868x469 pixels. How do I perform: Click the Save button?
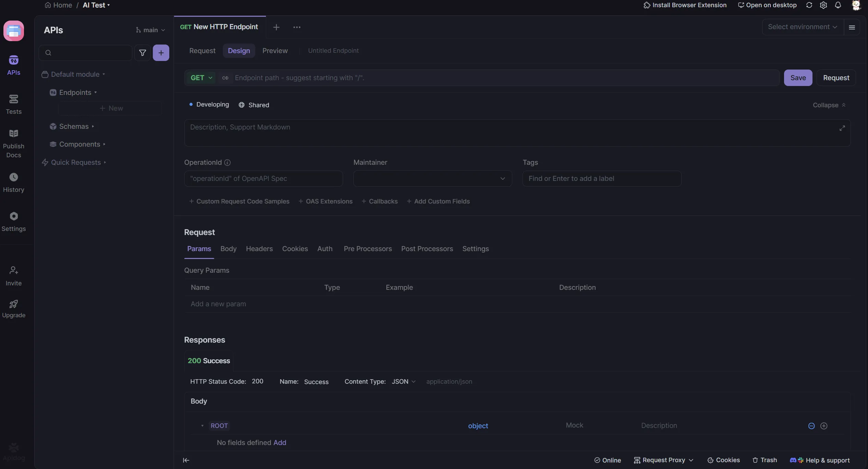point(798,78)
